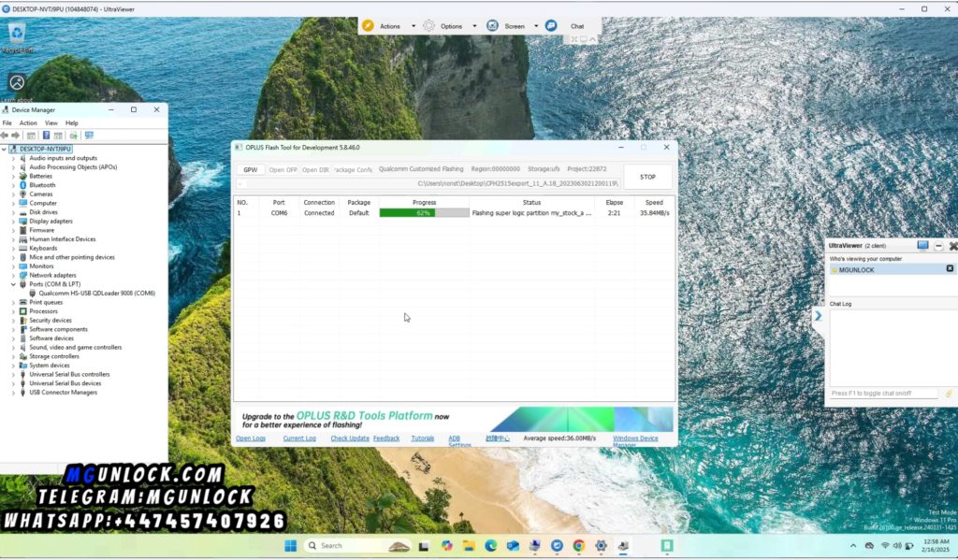Click monitor icon in UltraViewer side panel header
The height and width of the screenshot is (560, 958).
[x=922, y=246]
